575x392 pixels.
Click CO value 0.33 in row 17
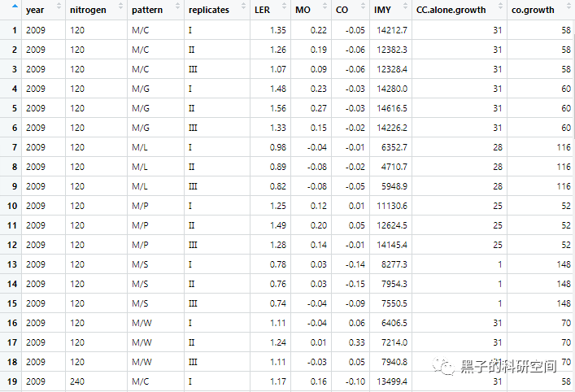357,342
